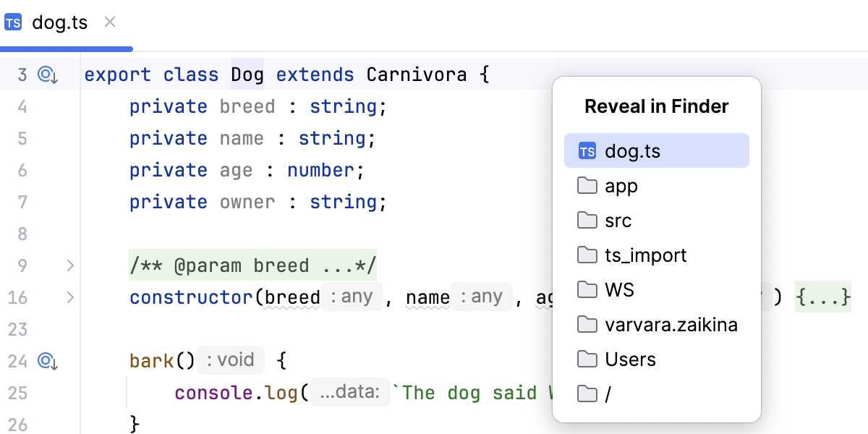The width and height of the screenshot is (868, 434).
Task: Click the folder icon beside Users
Action: 587,359
